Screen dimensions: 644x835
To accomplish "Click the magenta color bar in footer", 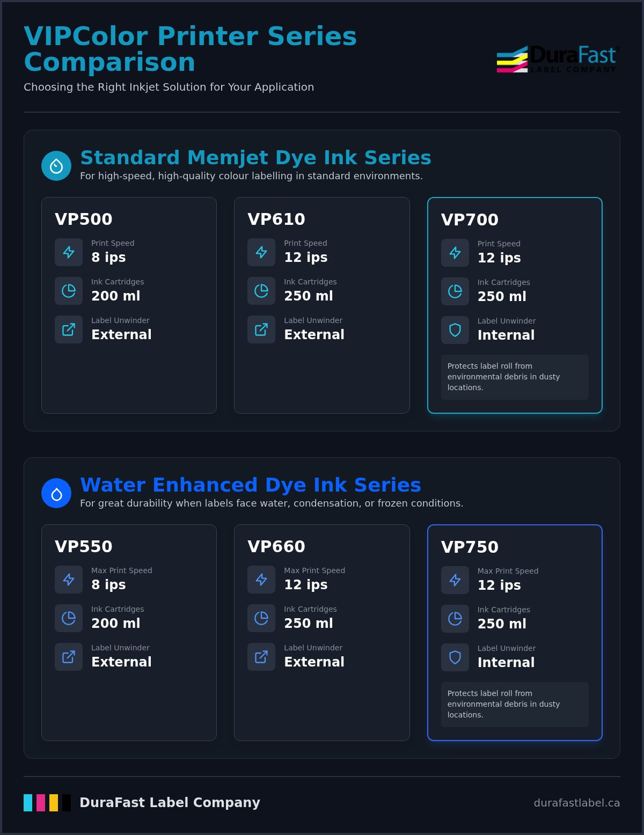I will (41, 803).
